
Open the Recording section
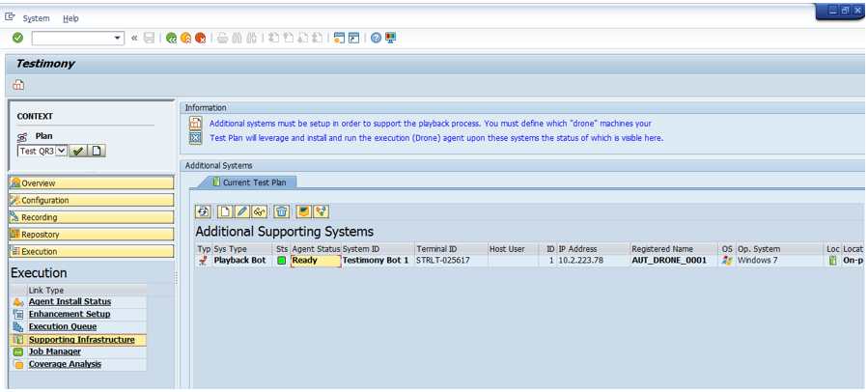tap(92, 217)
